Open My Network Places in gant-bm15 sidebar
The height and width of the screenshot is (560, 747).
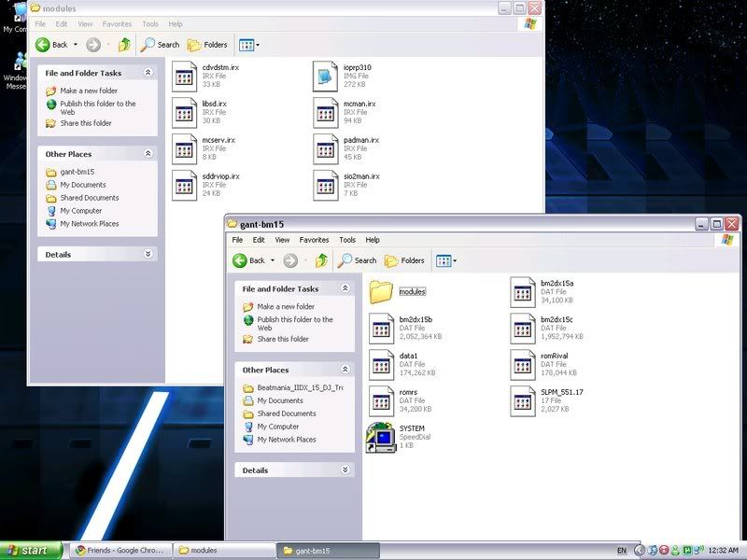(287, 440)
